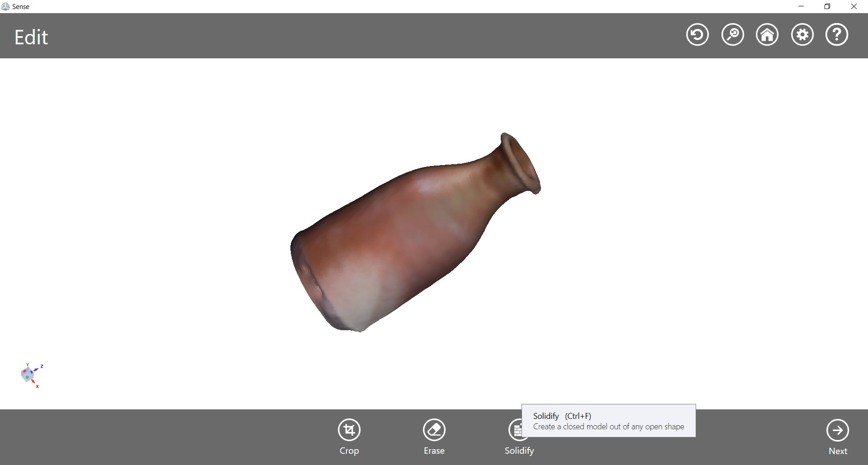Viewport: 868px width, 465px height.
Task: Activate the Solidify tool icon
Action: click(x=515, y=430)
